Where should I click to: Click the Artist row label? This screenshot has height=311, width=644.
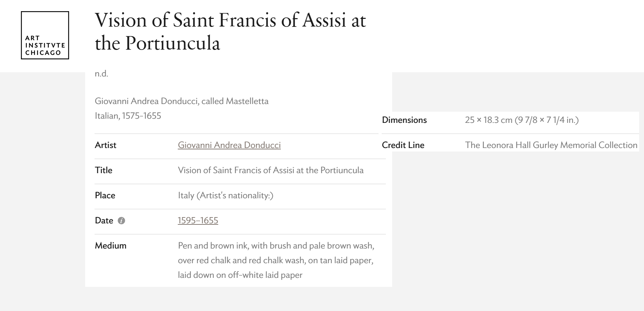[x=105, y=145]
